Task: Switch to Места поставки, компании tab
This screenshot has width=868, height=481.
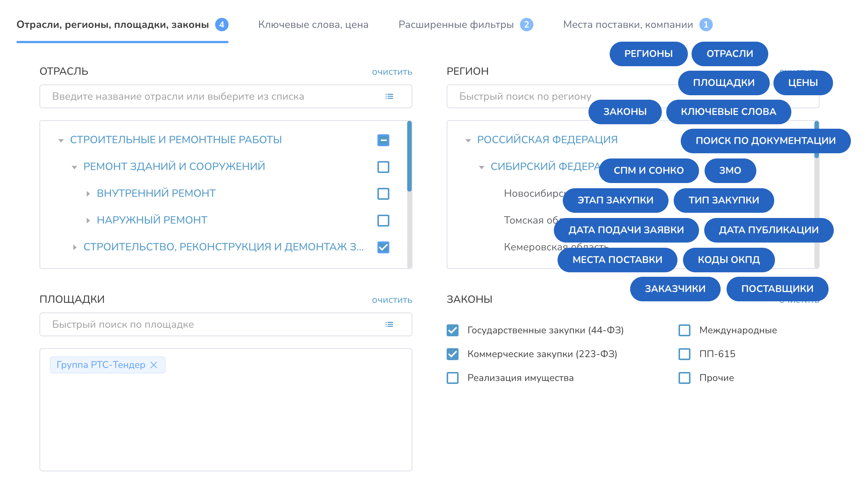Action: [638, 25]
